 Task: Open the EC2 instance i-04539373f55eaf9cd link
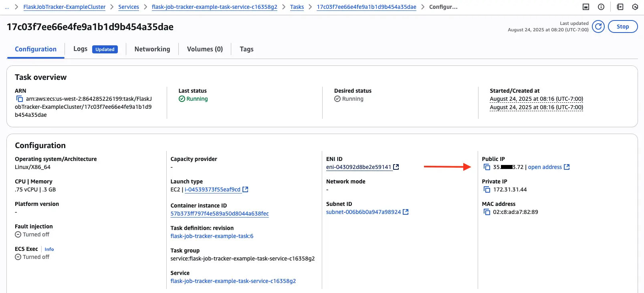(212, 189)
